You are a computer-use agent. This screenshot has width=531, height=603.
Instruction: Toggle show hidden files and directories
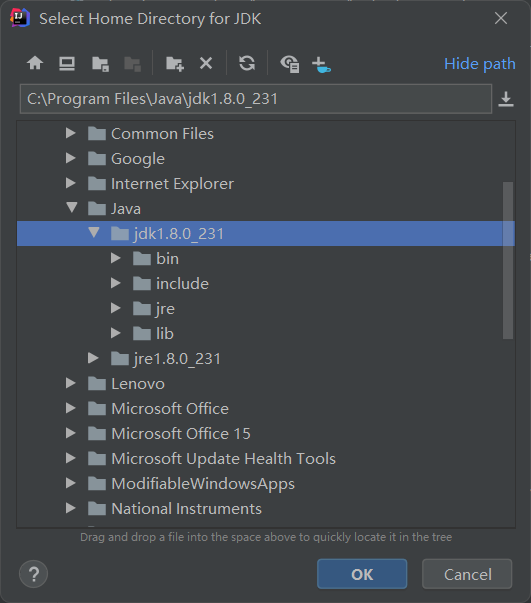[x=290, y=64]
